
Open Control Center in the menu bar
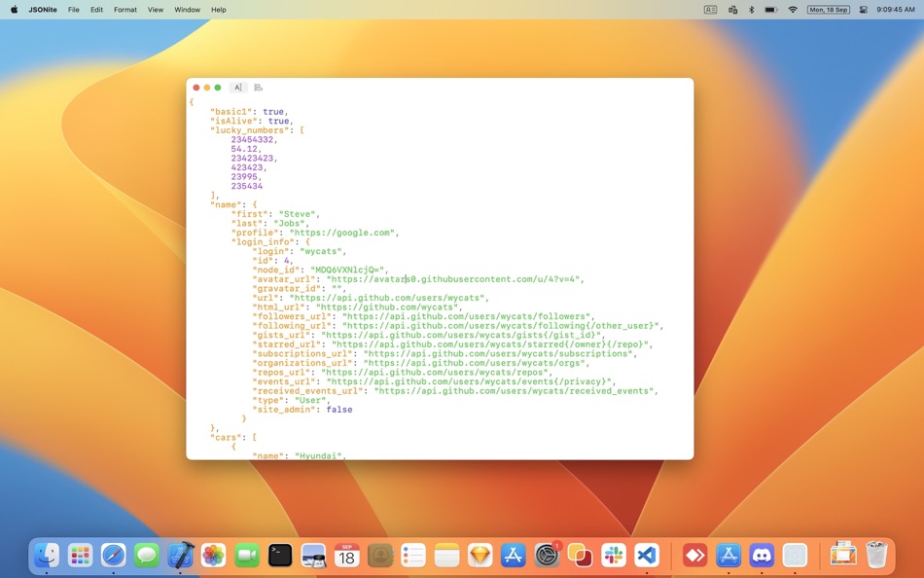tap(864, 10)
